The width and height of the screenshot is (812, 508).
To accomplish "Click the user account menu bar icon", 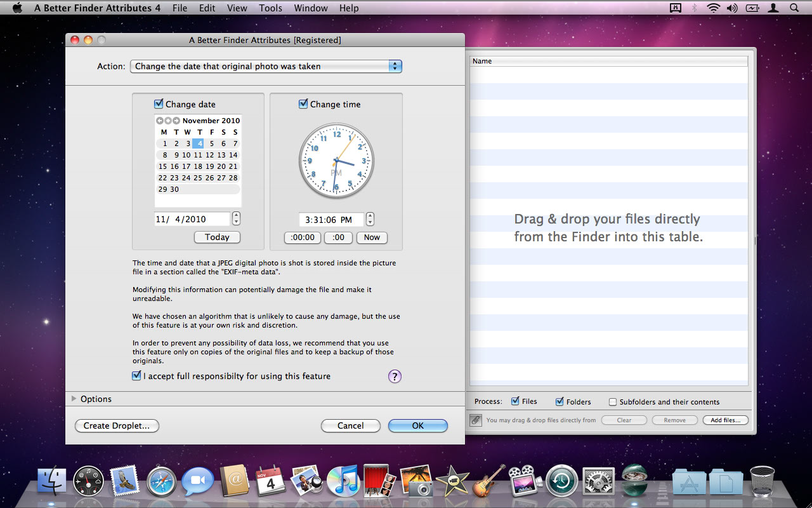I will (x=773, y=8).
